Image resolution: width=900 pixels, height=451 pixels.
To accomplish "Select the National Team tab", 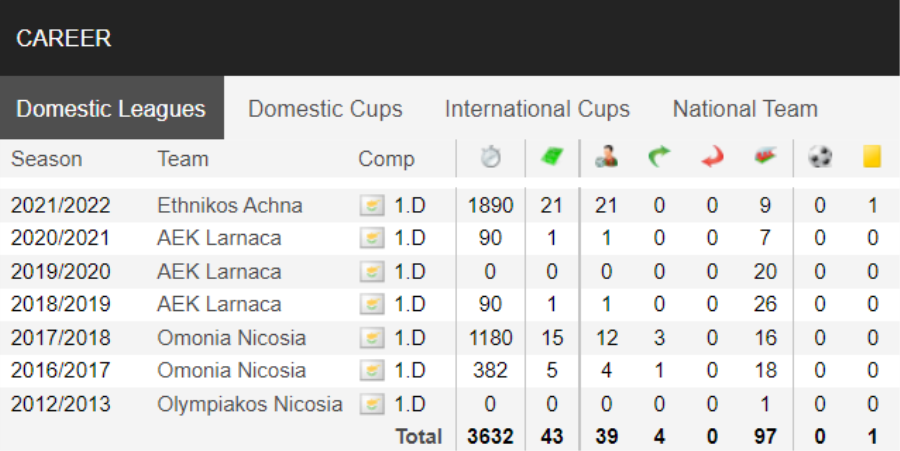I will (745, 108).
